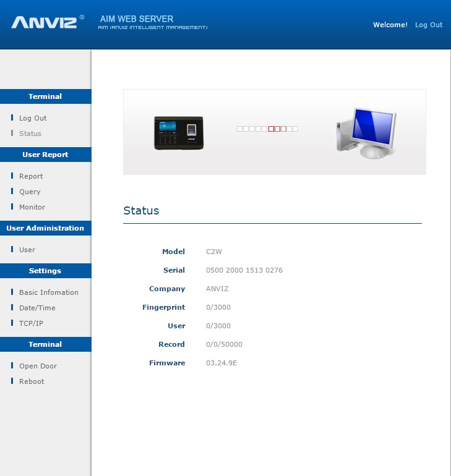Click the User Administration section header
Viewport: 451px width, 476px height.
pyautogui.click(x=46, y=228)
